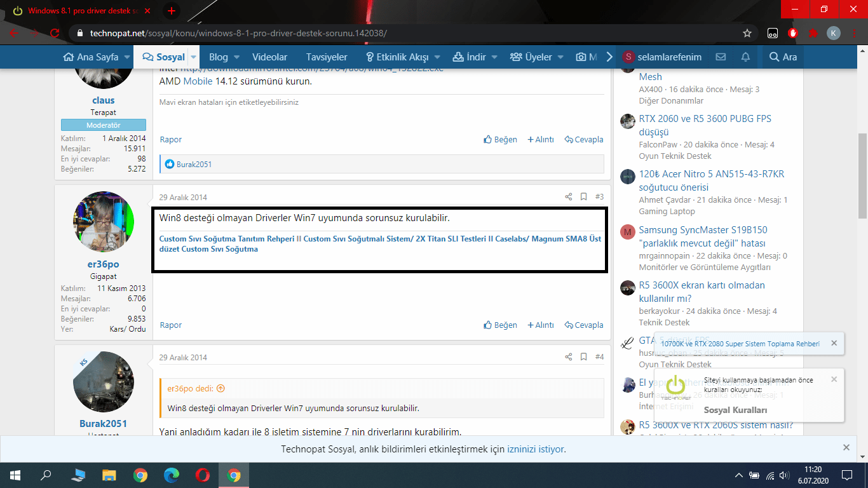The height and width of the screenshot is (488, 868).
Task: Open the Tavsiyeler nav item
Action: click(327, 57)
